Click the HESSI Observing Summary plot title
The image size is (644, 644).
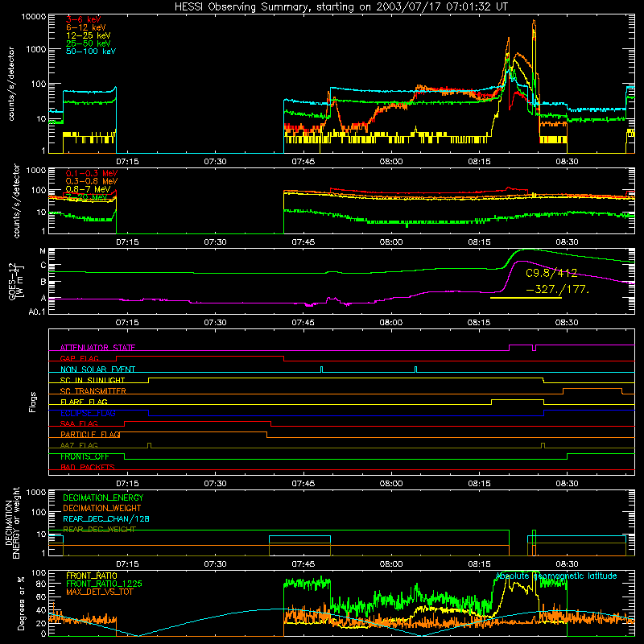341,7
